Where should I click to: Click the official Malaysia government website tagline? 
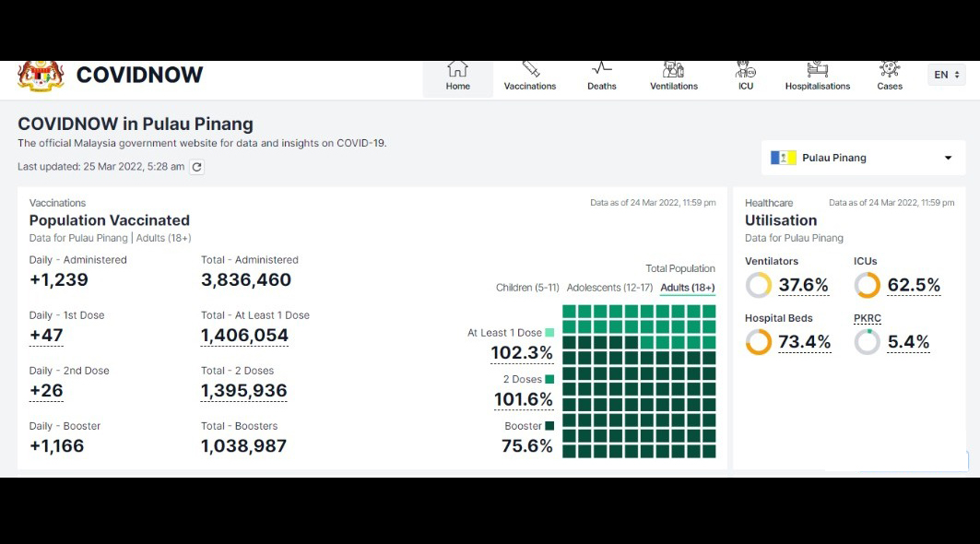pyautogui.click(x=202, y=143)
